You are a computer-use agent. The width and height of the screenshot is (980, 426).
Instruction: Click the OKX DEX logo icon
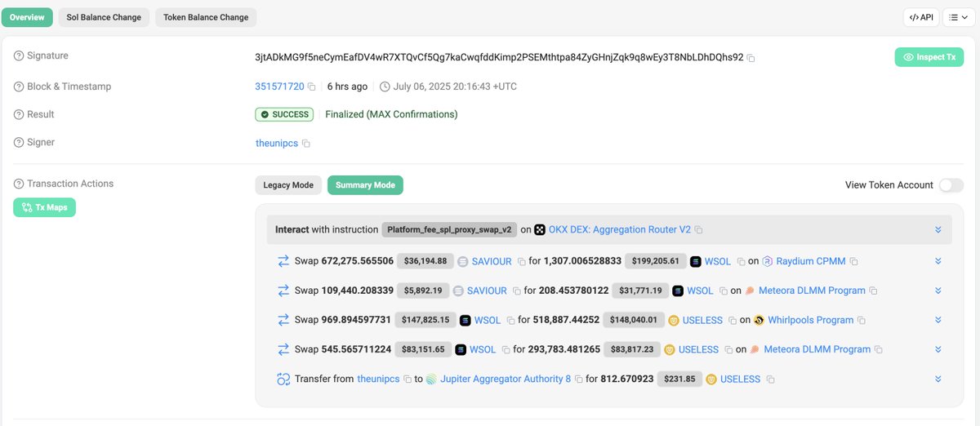[540, 230]
